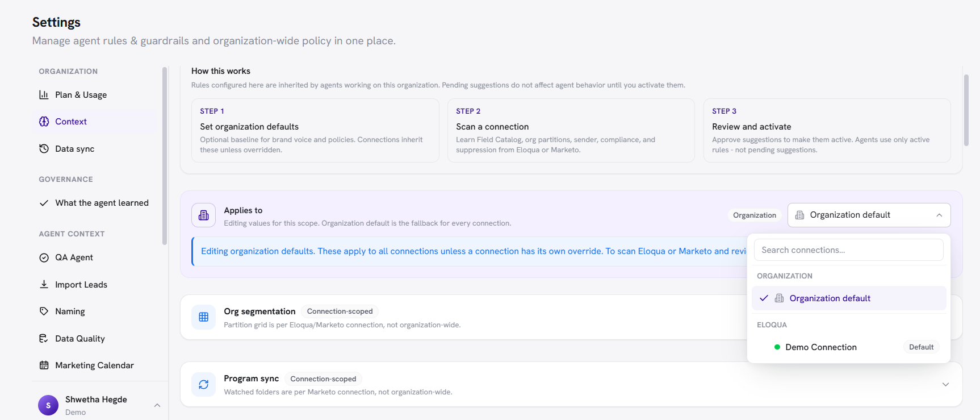Viewport: 980px width, 420px height.
Task: Open What the agent learned page
Action: (x=94, y=203)
